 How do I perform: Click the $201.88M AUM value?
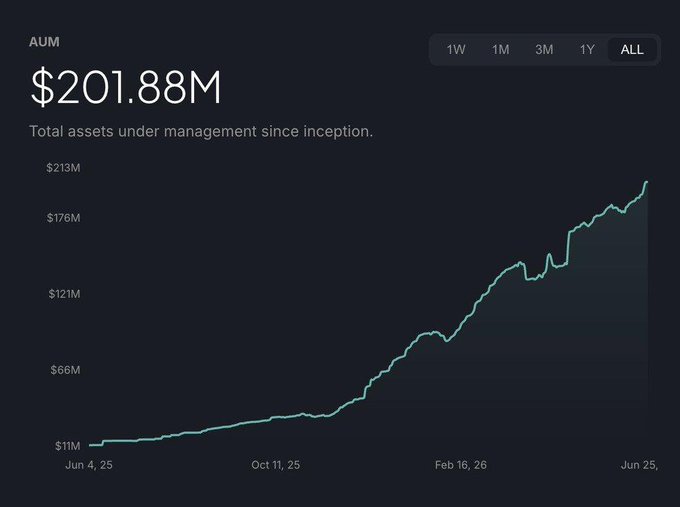tap(126, 87)
